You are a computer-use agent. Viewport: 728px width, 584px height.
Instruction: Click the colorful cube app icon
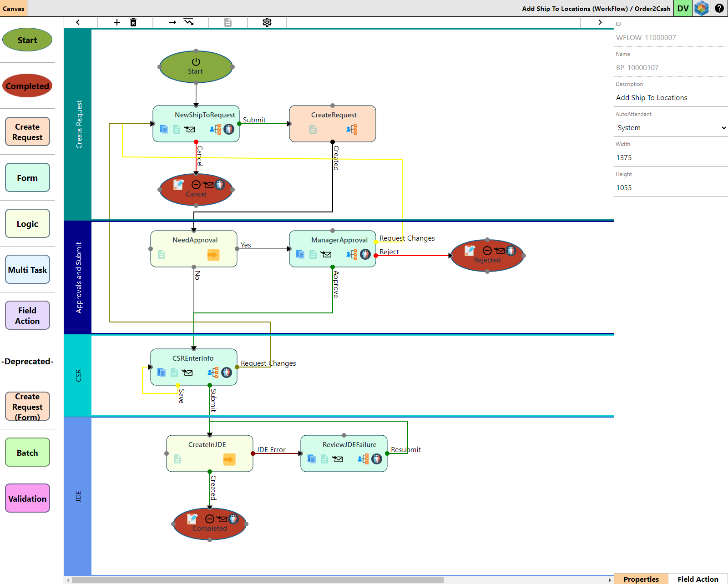pos(702,8)
